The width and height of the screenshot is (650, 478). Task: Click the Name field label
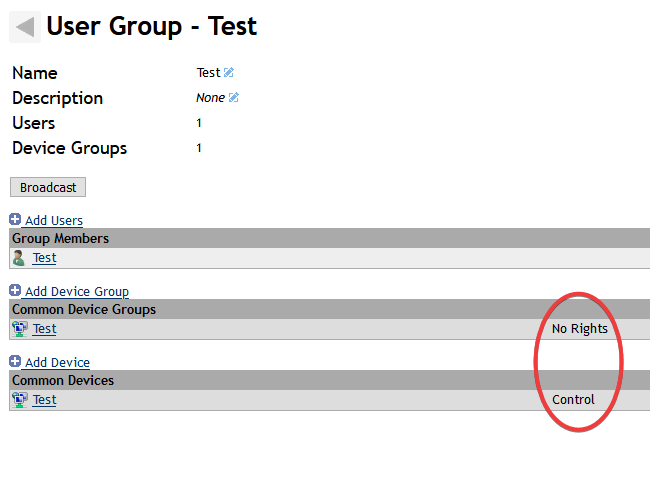(x=35, y=73)
